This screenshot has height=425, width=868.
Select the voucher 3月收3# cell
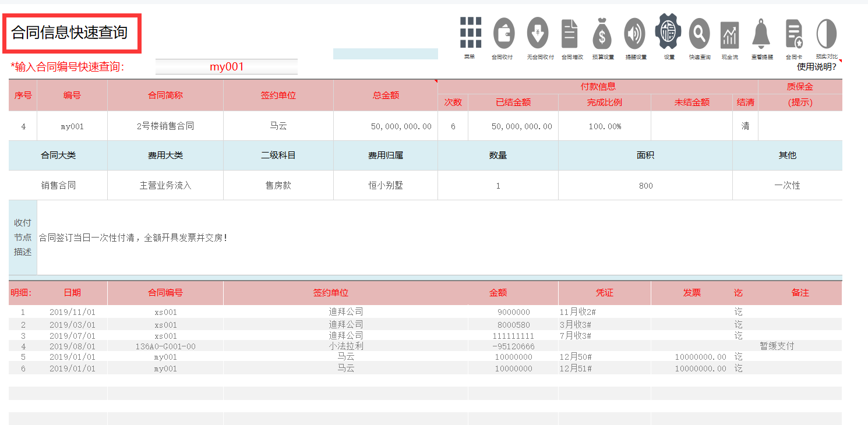605,325
